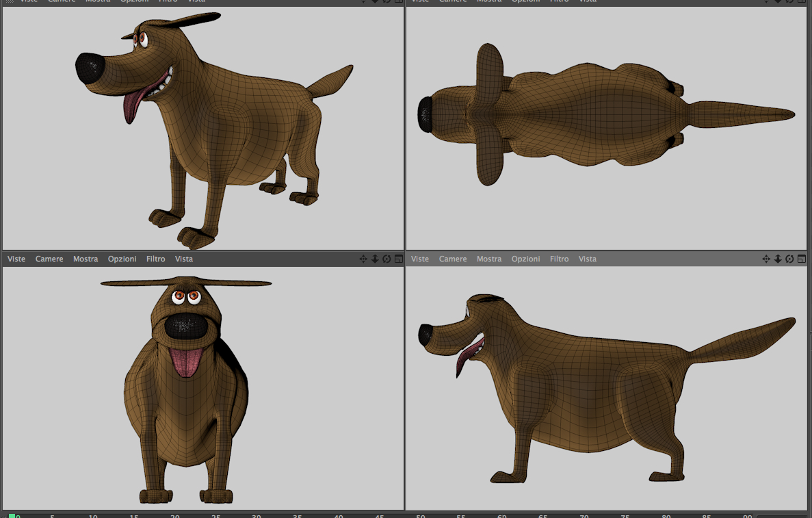812x518 pixels.
Task: Toggle the maximize view icon in the side view panel
Action: [801, 259]
